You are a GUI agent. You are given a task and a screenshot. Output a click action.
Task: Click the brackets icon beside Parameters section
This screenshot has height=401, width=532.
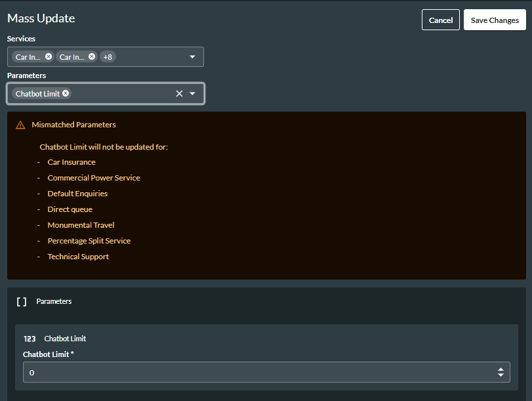click(22, 301)
